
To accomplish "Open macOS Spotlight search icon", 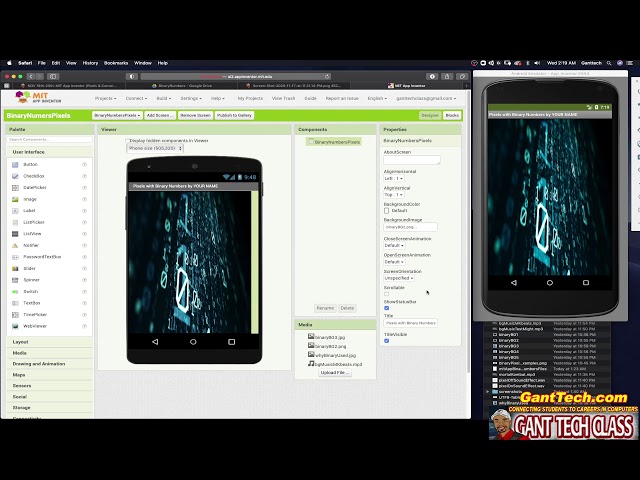I will (x=609, y=63).
